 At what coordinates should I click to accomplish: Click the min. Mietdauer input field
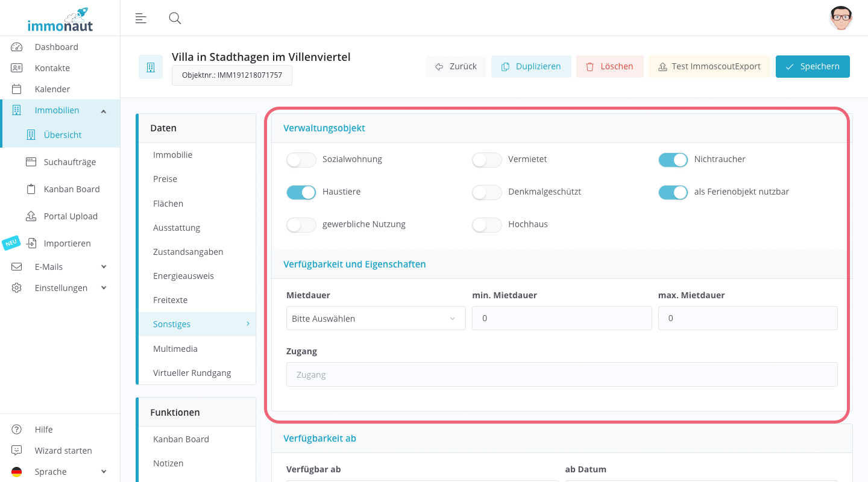[561, 318]
